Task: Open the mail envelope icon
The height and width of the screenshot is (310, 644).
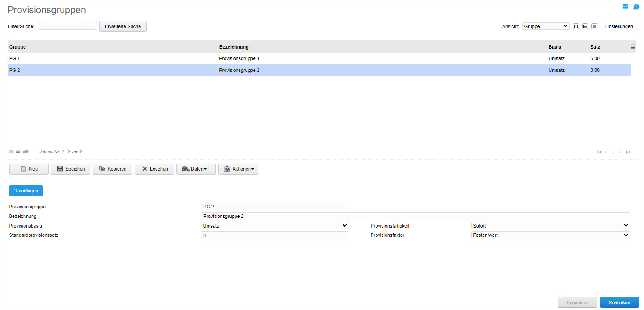Action: click(x=625, y=7)
